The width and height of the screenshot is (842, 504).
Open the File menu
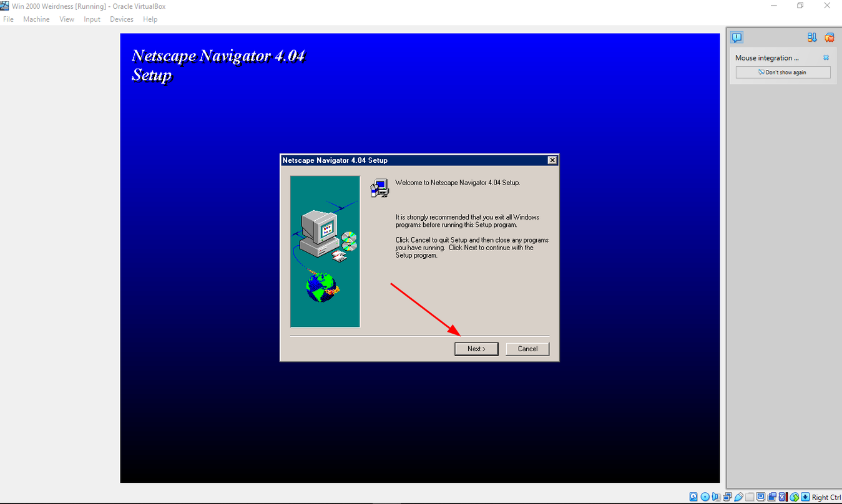[8, 19]
